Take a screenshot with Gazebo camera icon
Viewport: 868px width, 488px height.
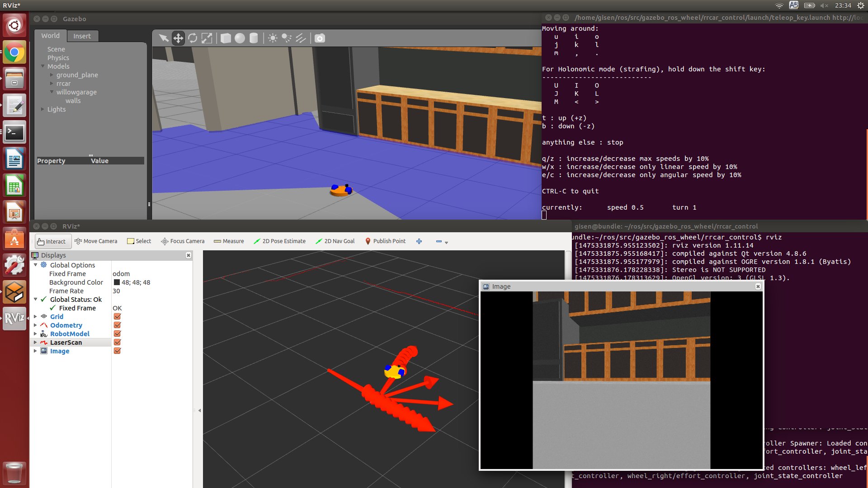click(x=319, y=38)
